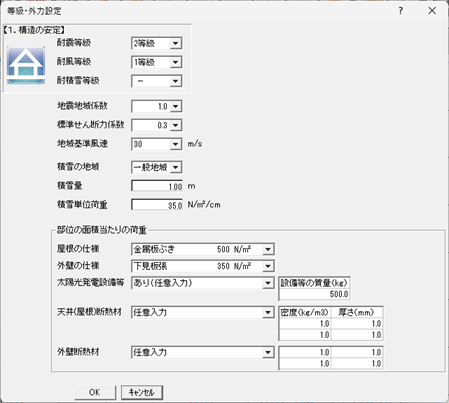
Task: Open the 耐震等級 dropdown
Action: coord(175,43)
